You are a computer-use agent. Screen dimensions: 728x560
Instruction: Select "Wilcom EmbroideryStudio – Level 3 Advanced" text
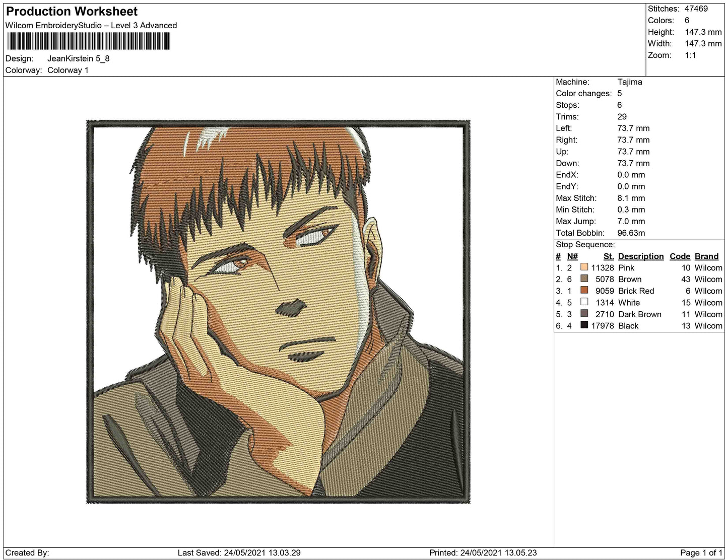coord(91,26)
